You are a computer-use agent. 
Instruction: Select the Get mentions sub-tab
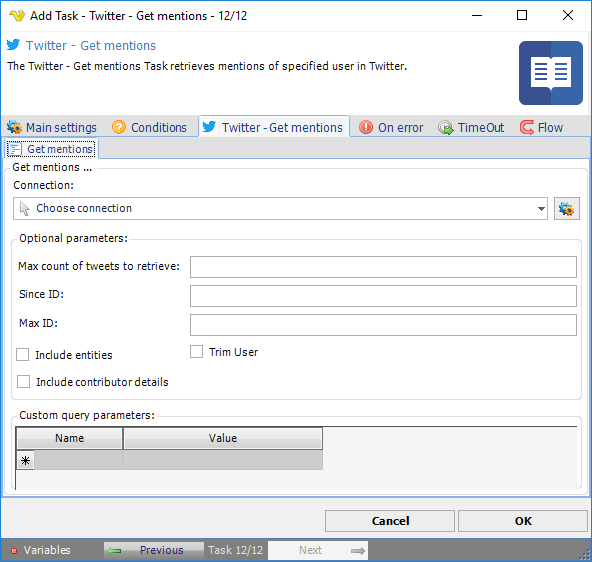click(x=51, y=149)
